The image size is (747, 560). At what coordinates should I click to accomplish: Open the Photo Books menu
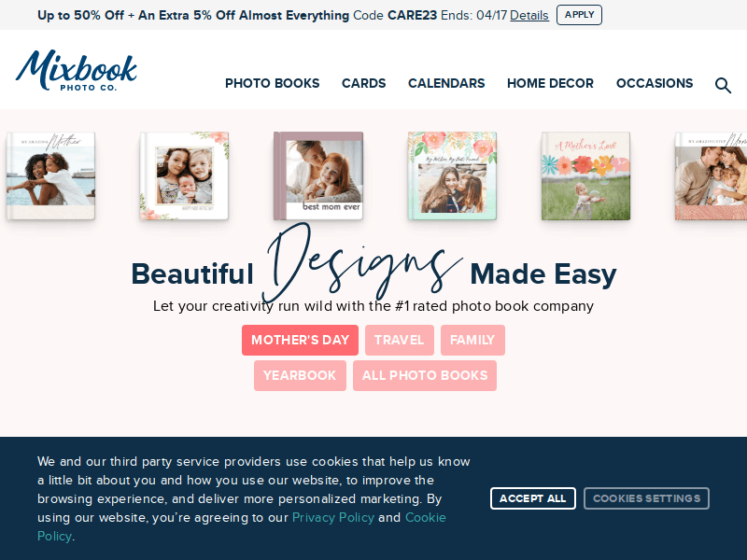tap(272, 83)
